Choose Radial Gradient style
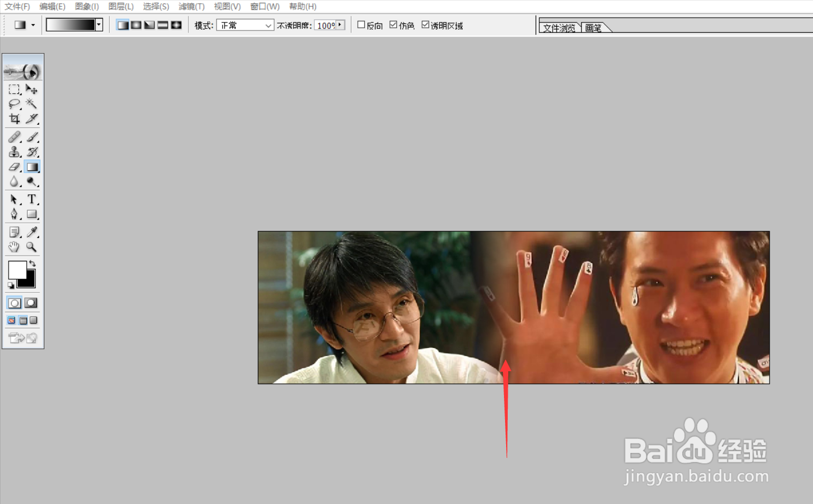Viewport: 813px width, 504px height. pyautogui.click(x=136, y=25)
